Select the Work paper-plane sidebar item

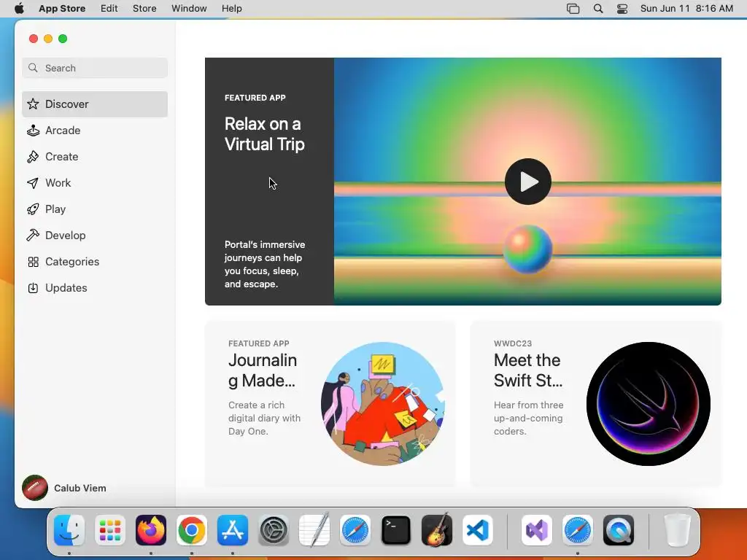click(x=95, y=183)
